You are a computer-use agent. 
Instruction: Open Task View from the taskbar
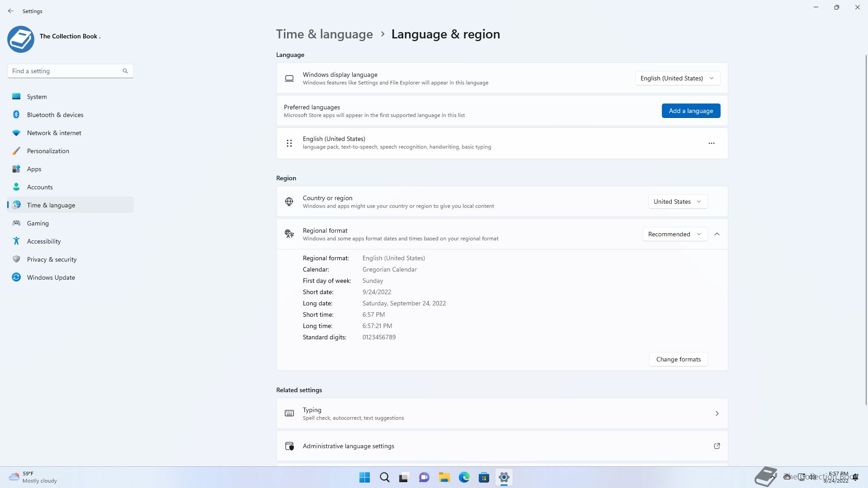tap(404, 477)
